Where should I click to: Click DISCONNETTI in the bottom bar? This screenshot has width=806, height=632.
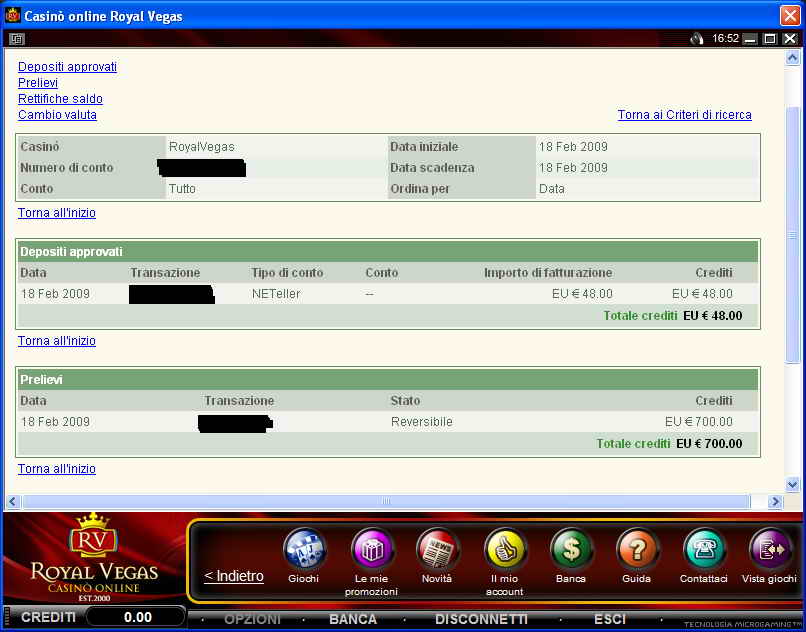click(481, 619)
